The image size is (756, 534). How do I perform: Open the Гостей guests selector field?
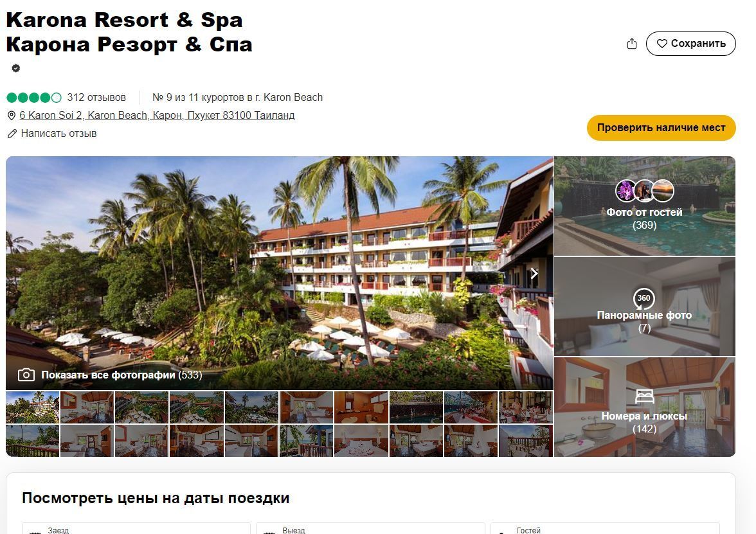pyautogui.click(x=605, y=529)
